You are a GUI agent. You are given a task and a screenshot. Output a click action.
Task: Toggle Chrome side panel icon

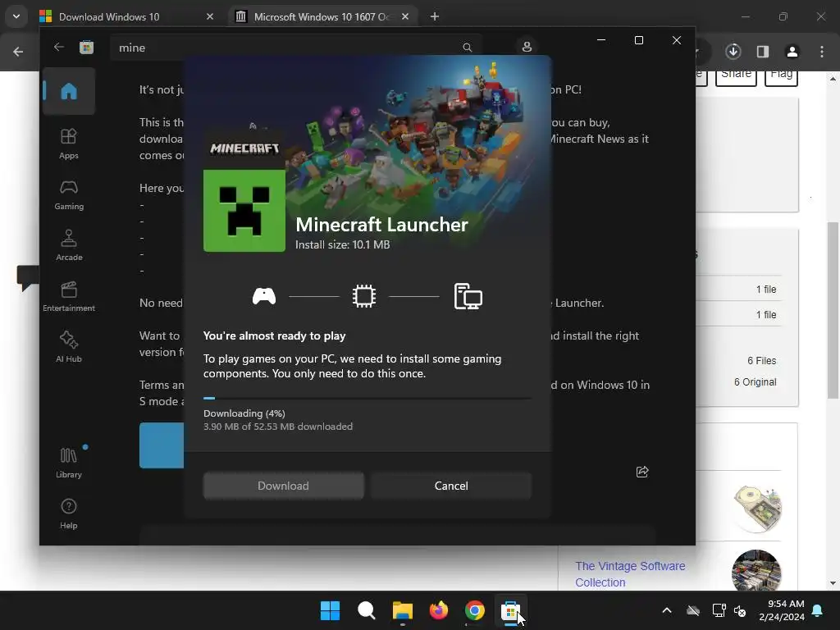tap(763, 52)
